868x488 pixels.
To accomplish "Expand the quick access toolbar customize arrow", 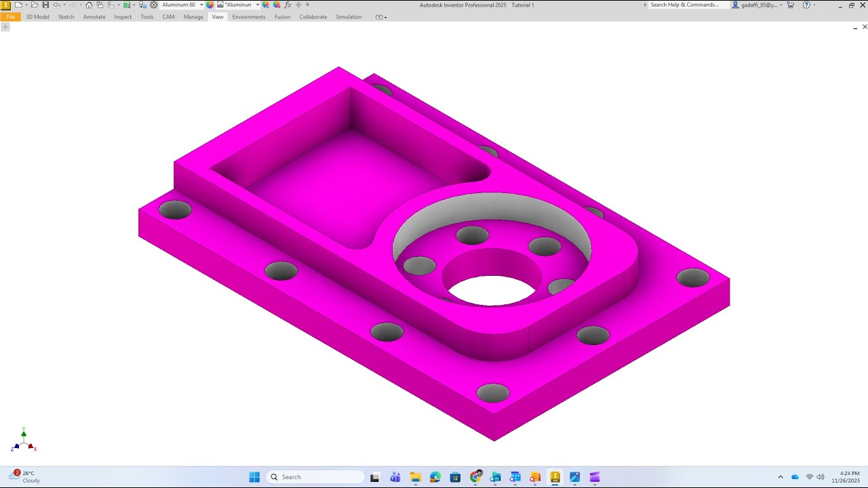I will 307,5.
